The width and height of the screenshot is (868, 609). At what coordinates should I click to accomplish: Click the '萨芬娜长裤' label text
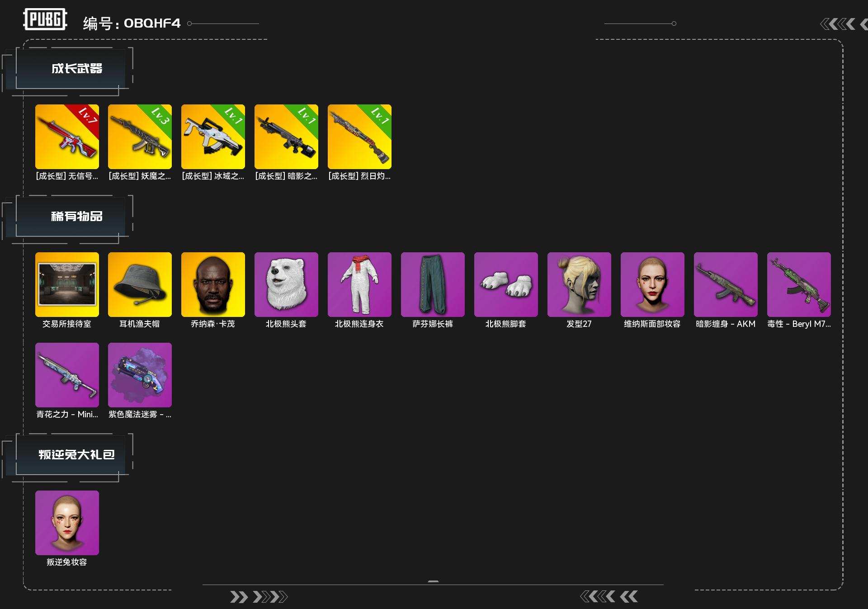(433, 324)
